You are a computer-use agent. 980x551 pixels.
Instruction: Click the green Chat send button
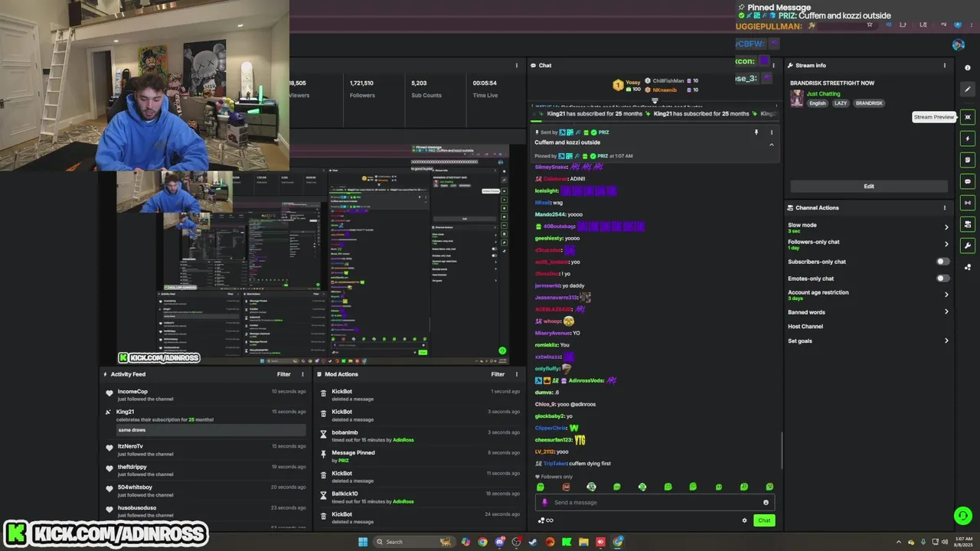point(763,520)
